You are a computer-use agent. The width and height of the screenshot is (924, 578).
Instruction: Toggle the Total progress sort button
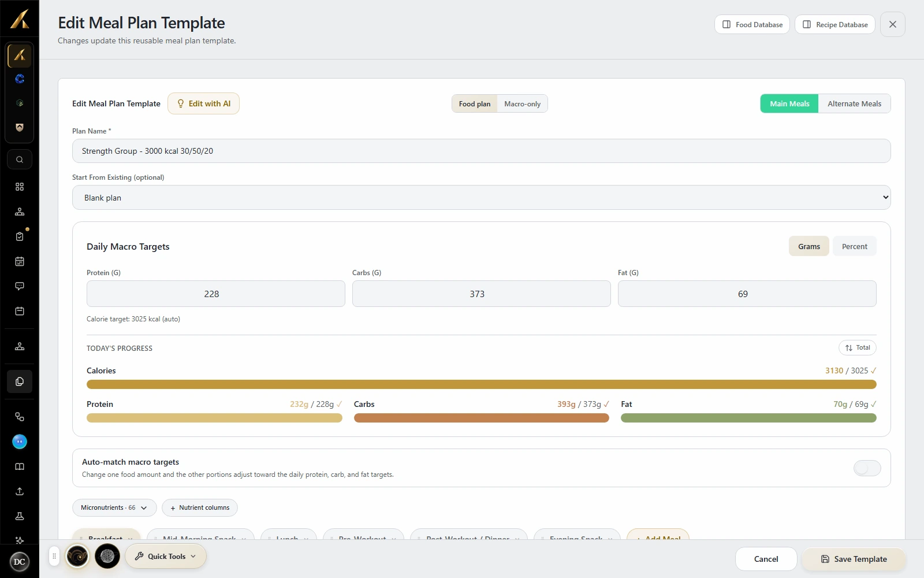click(x=858, y=348)
